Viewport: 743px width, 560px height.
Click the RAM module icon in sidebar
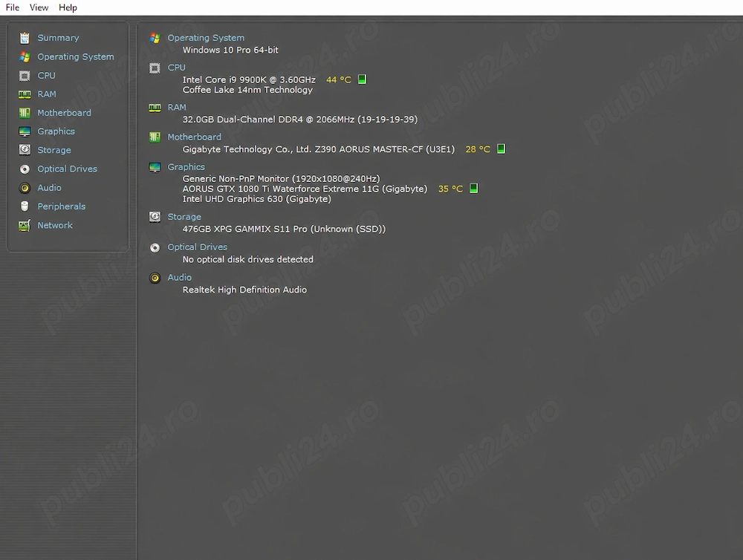(25, 94)
